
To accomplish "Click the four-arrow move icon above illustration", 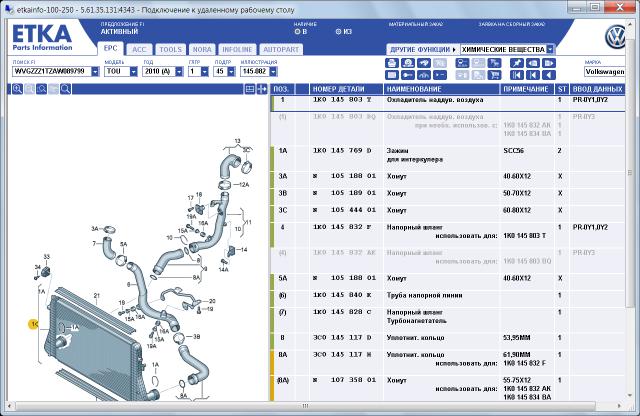I will [x=262, y=89].
